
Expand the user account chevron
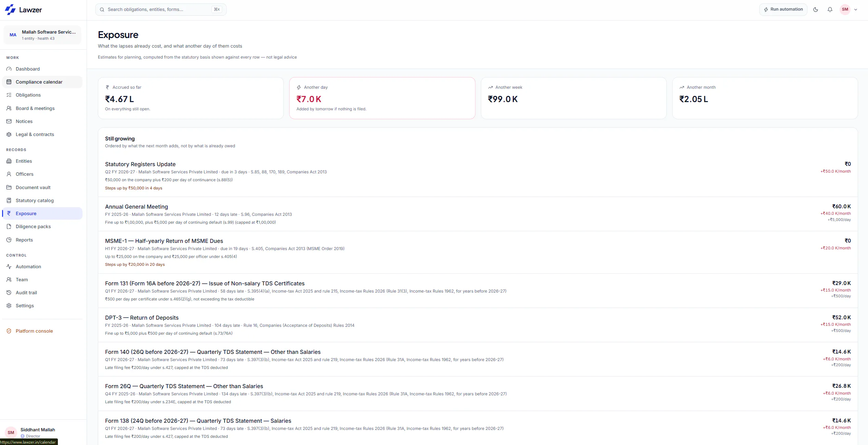tap(856, 10)
